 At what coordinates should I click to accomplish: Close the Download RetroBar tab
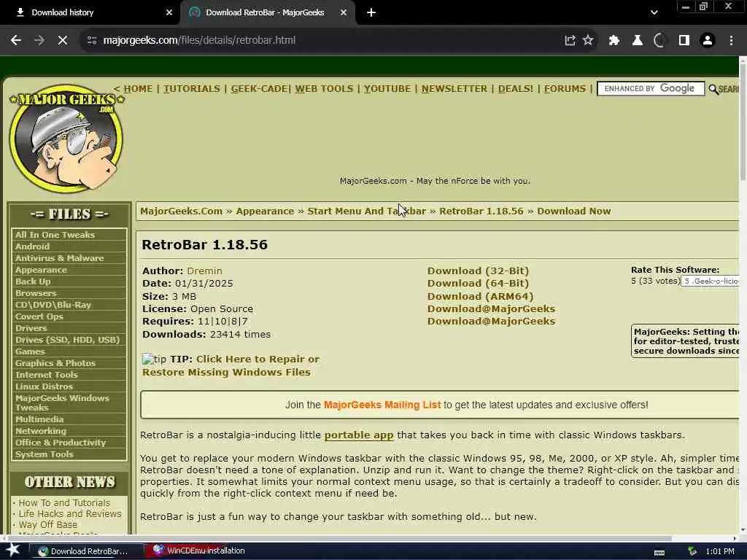pos(344,13)
